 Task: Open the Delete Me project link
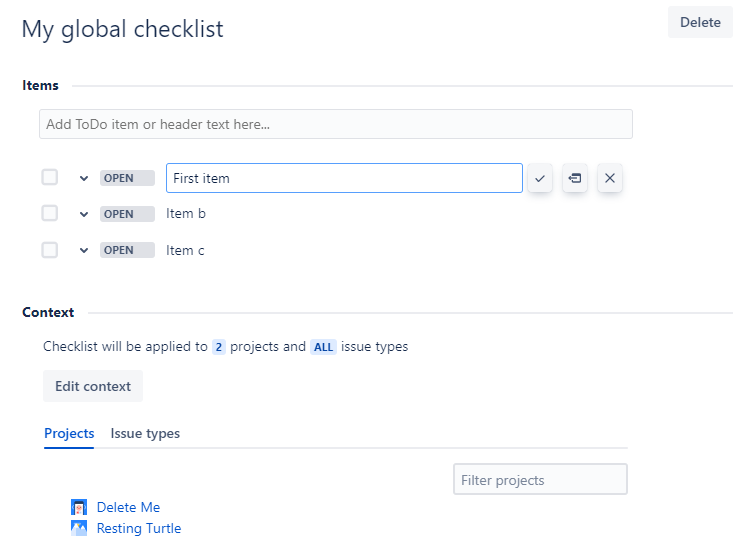[128, 507]
